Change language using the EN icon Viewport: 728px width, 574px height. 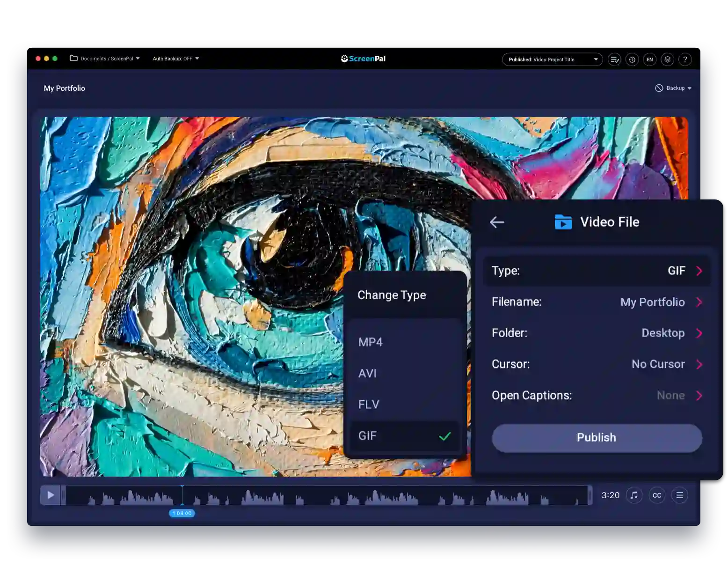click(650, 59)
